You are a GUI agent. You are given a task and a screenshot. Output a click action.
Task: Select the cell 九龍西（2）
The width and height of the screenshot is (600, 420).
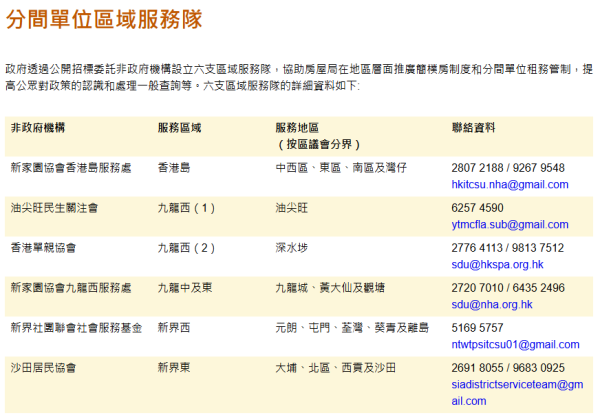click(x=186, y=248)
